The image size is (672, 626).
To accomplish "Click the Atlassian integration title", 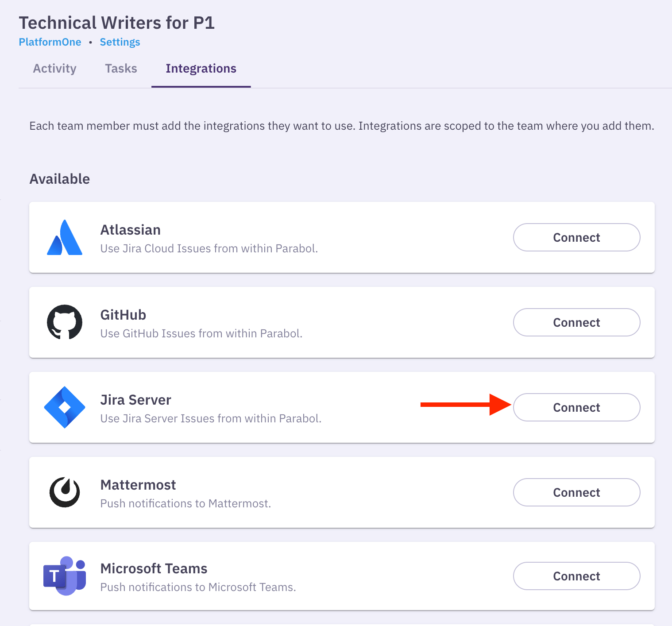I will (131, 230).
